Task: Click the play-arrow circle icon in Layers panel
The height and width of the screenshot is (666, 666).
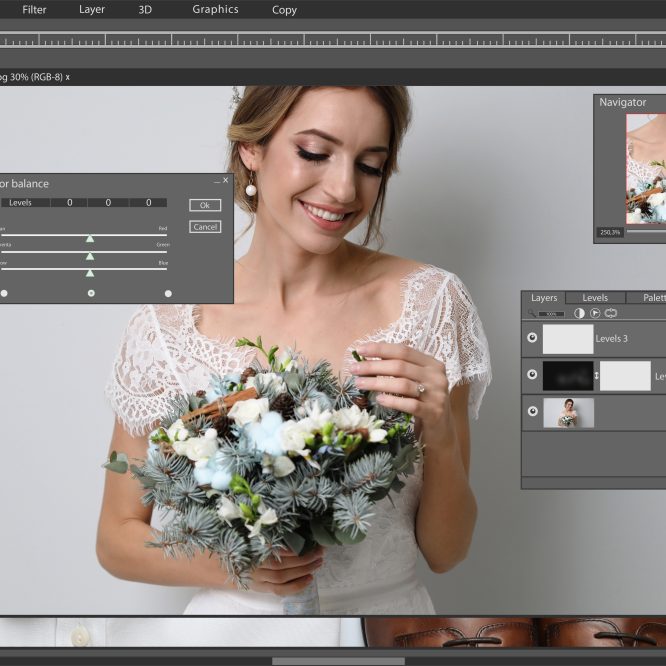Action: (595, 313)
